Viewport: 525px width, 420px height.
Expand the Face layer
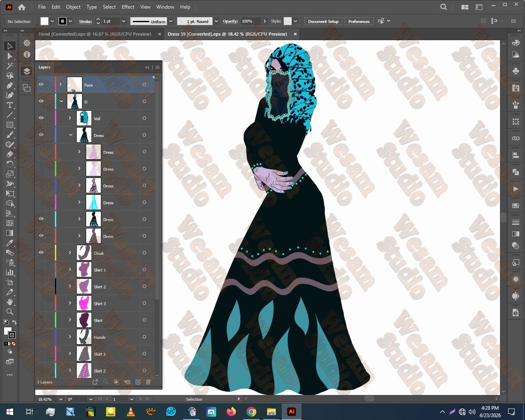point(61,84)
